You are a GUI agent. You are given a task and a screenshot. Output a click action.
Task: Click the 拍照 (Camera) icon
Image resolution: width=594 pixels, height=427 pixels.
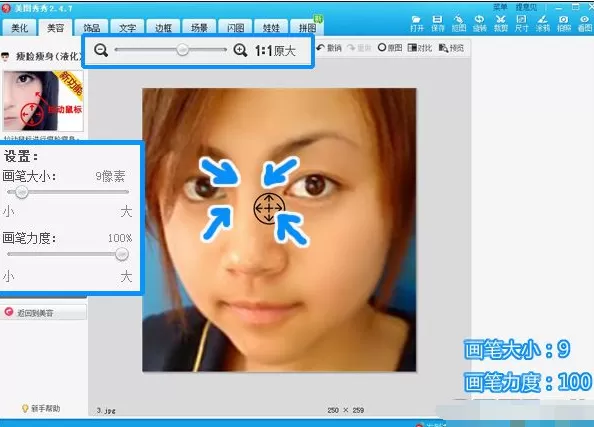point(564,23)
